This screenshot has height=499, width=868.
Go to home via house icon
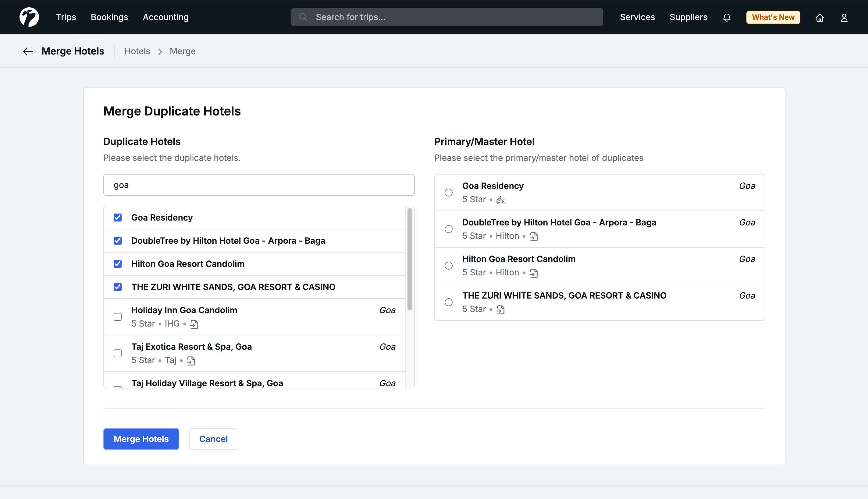[x=819, y=17]
